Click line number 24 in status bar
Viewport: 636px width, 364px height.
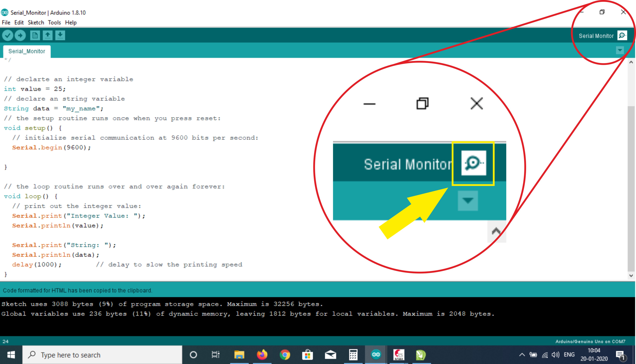click(5, 342)
